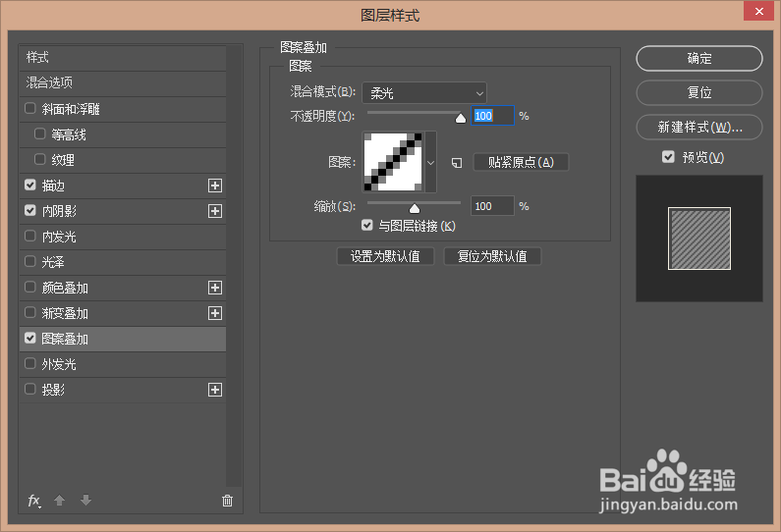Select the 样式 list item
Image resolution: width=781 pixels, height=532 pixels.
pos(123,58)
